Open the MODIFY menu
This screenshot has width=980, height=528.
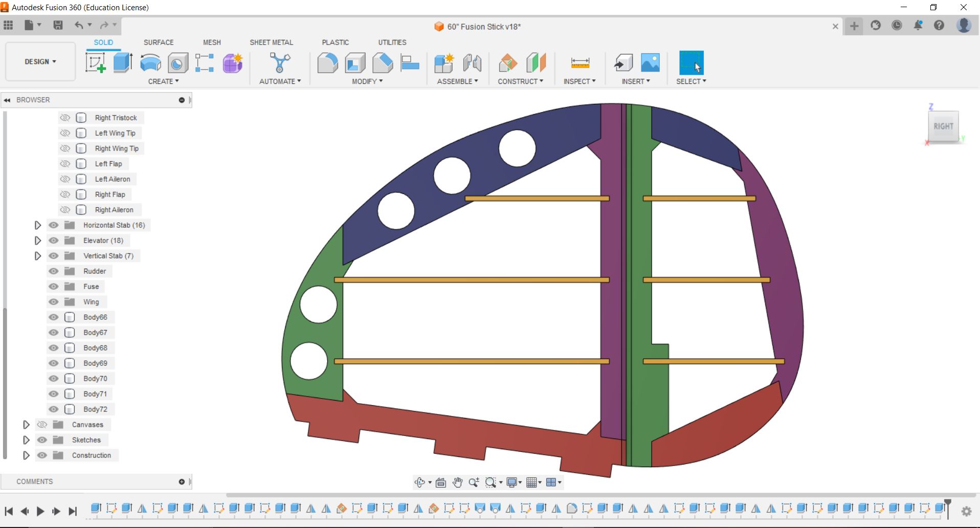367,81
